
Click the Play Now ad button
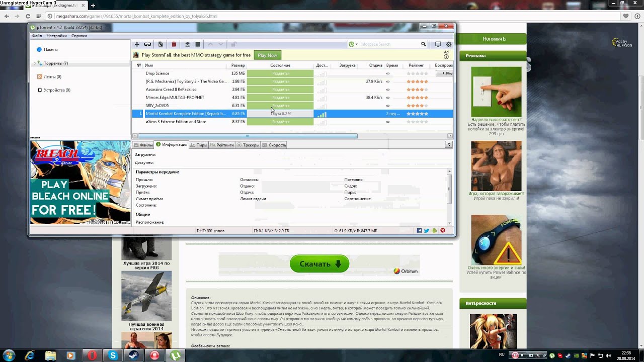(267, 55)
